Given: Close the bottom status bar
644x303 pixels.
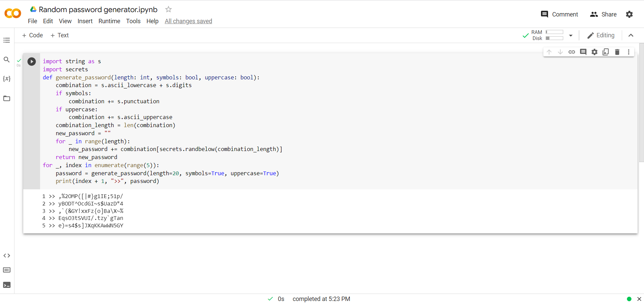Looking at the screenshot, I should coord(639,299).
